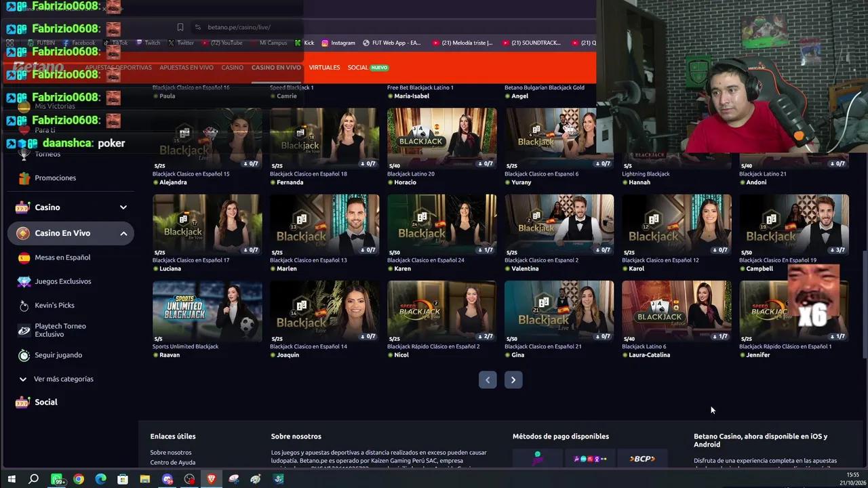868x488 pixels.
Task: Open Microsoft Edge from the taskbar
Action: (100, 479)
